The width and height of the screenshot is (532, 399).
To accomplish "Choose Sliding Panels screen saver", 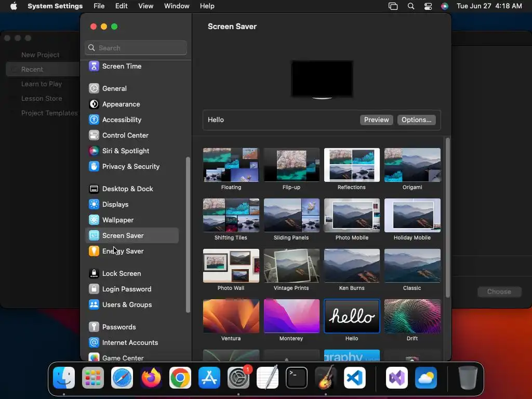I will point(291,216).
